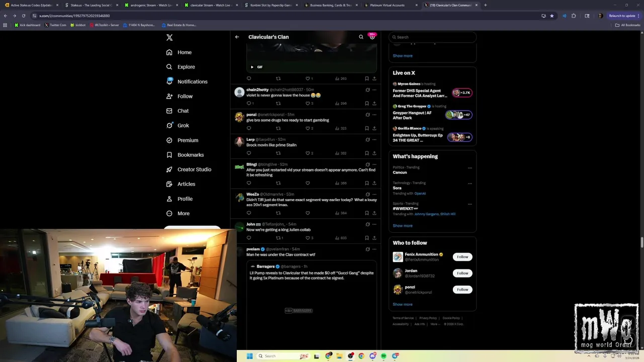Click the X search input field
644x362 pixels.
coord(433,37)
